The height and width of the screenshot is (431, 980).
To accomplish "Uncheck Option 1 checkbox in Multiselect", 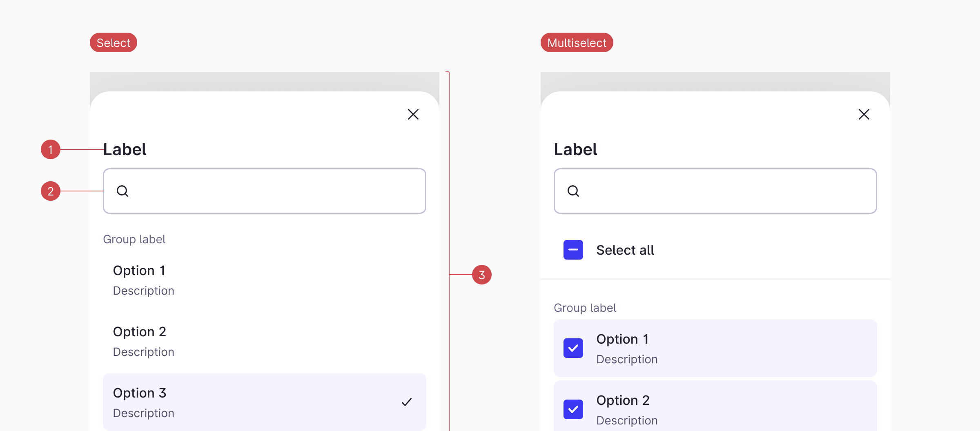I will click(x=573, y=348).
